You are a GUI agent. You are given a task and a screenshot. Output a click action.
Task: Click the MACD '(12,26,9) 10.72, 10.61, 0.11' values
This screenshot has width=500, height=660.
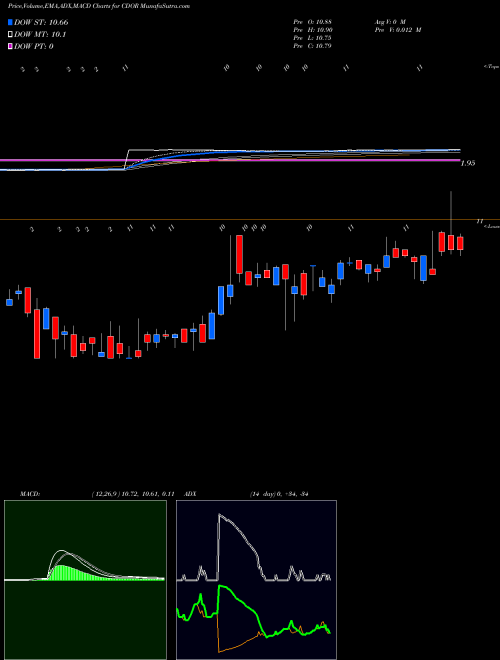(133, 494)
